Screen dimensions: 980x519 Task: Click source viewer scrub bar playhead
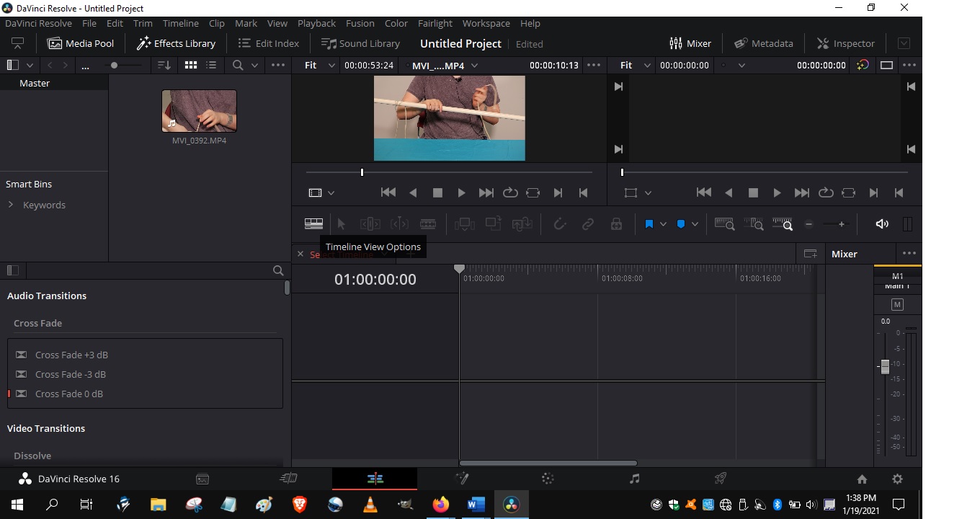[x=362, y=172]
